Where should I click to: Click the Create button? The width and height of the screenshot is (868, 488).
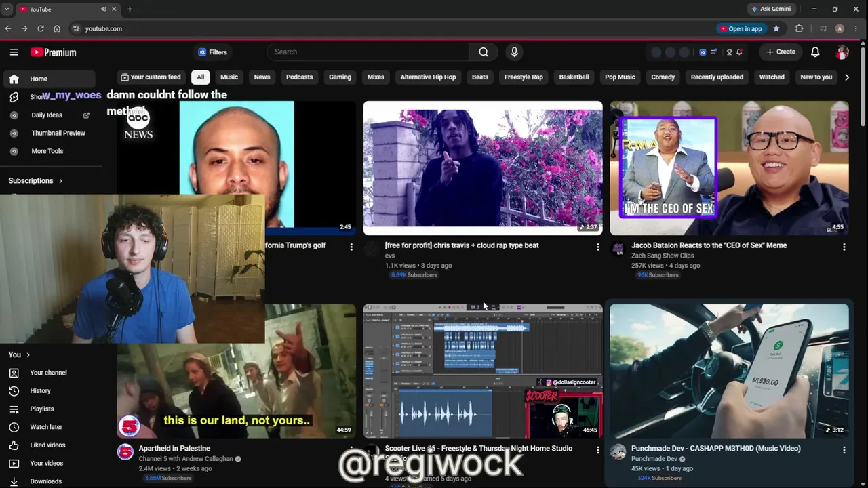click(781, 52)
